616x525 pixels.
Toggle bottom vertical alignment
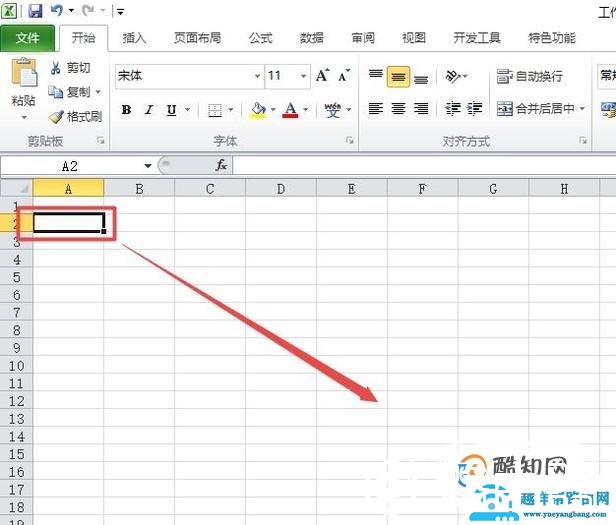(x=421, y=78)
